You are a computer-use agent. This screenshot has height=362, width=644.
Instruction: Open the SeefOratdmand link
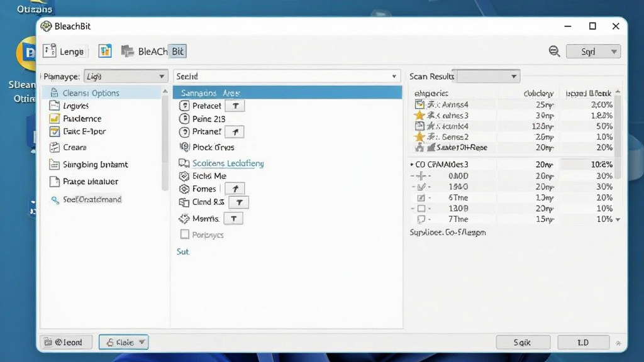coord(92,199)
